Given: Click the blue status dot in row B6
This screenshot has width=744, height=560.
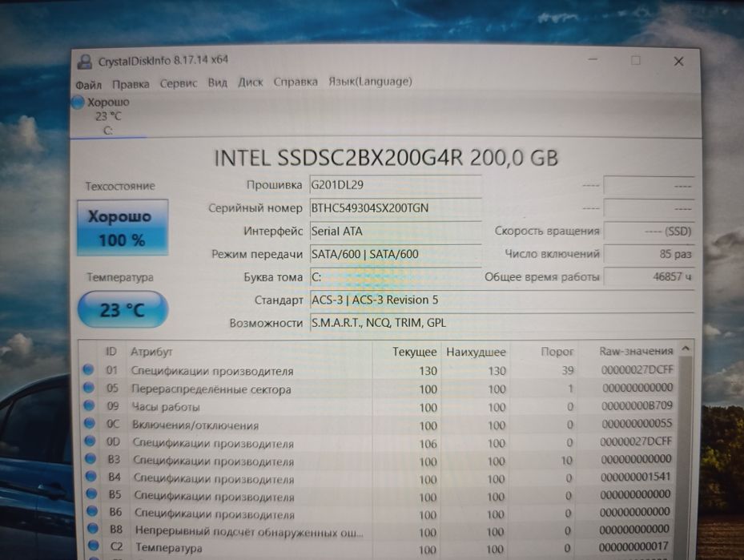Looking at the screenshot, I should 91,512.
